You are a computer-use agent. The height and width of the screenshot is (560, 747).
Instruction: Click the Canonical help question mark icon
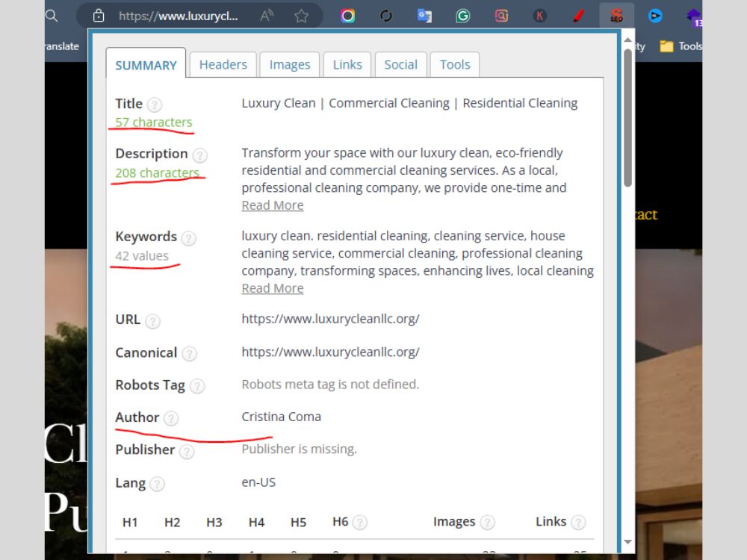pyautogui.click(x=189, y=353)
